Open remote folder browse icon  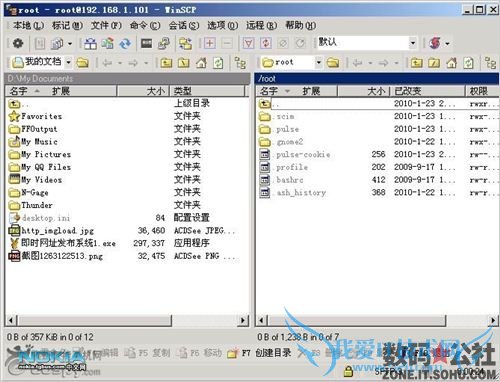pyautogui.click(x=333, y=62)
